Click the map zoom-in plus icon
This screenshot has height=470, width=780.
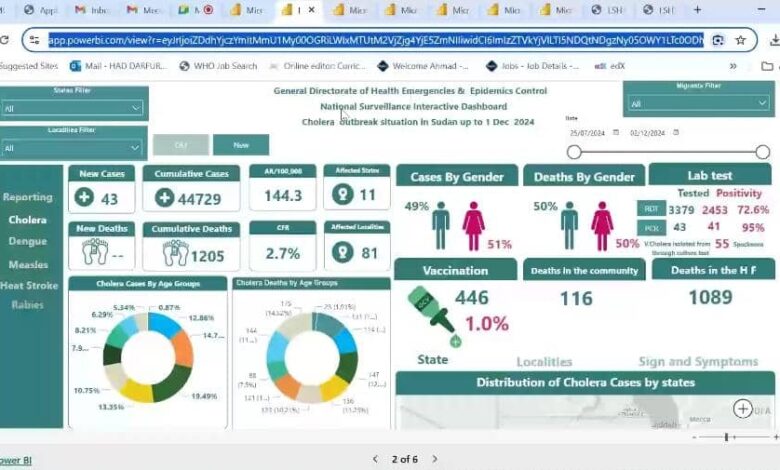coord(742,408)
